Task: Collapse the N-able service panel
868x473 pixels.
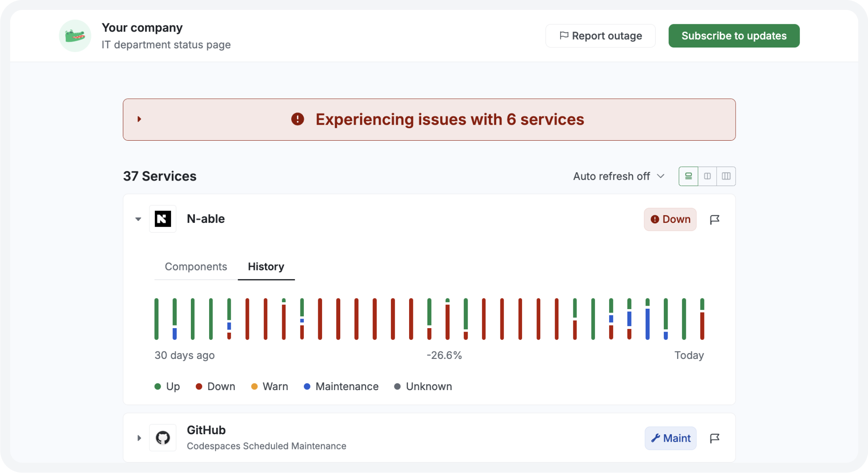Action: click(x=138, y=219)
